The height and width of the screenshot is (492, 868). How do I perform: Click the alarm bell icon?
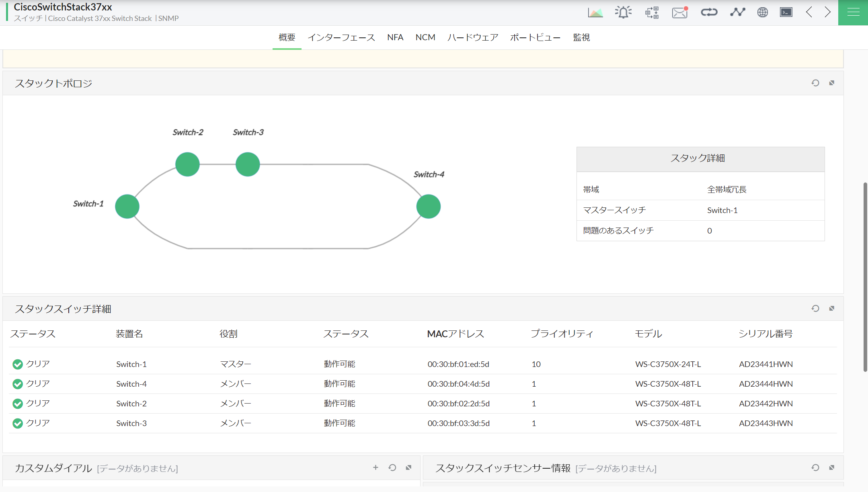pyautogui.click(x=623, y=12)
